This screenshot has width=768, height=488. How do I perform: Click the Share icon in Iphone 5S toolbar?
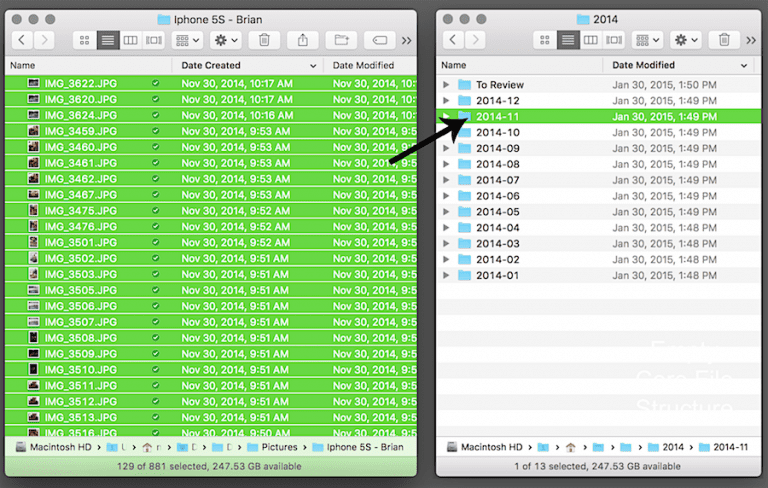pyautogui.click(x=303, y=40)
